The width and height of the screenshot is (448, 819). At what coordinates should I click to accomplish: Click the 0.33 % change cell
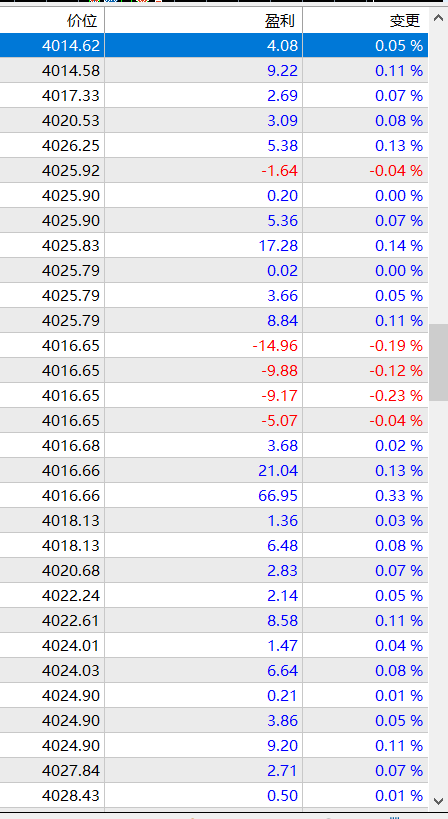[366, 495]
